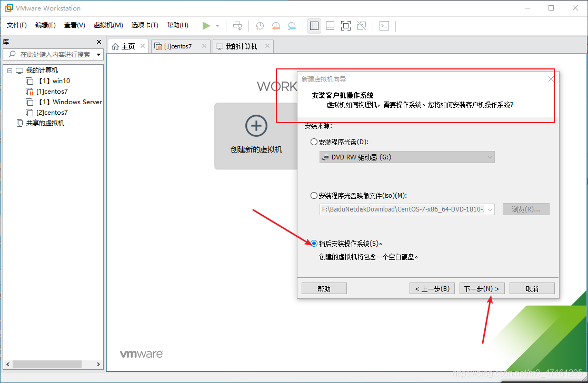The height and width of the screenshot is (383, 588).
Task: Click the Unity mode toolbar icon
Action: (362, 26)
